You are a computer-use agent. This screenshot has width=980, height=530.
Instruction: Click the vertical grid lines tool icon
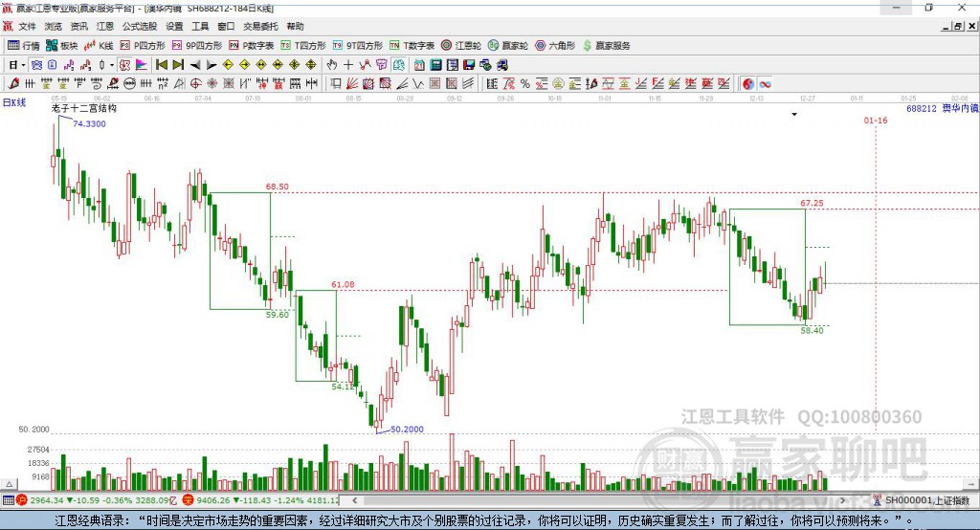point(146,83)
